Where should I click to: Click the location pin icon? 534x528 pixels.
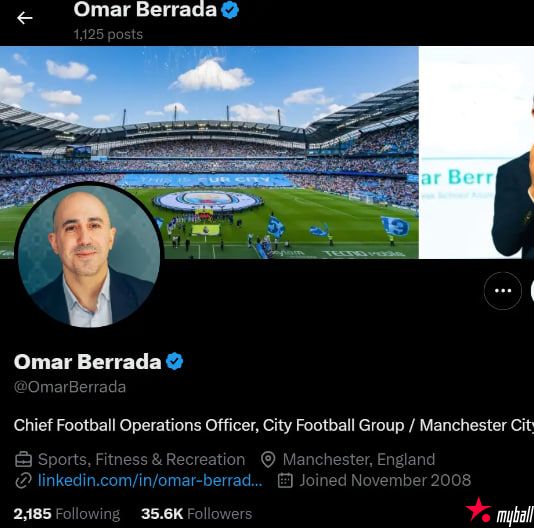click(x=268, y=460)
